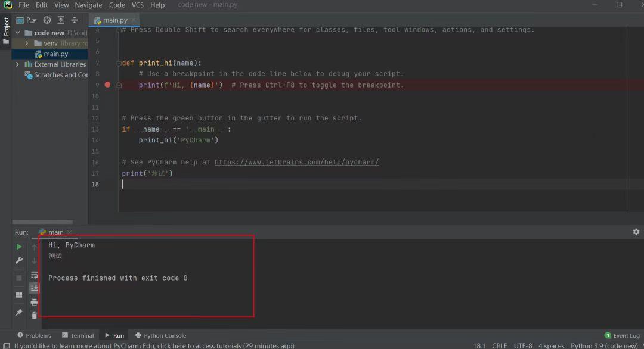Screen dimensions: 644x349
Task: Select the venv folder row
Action: (x=49, y=43)
